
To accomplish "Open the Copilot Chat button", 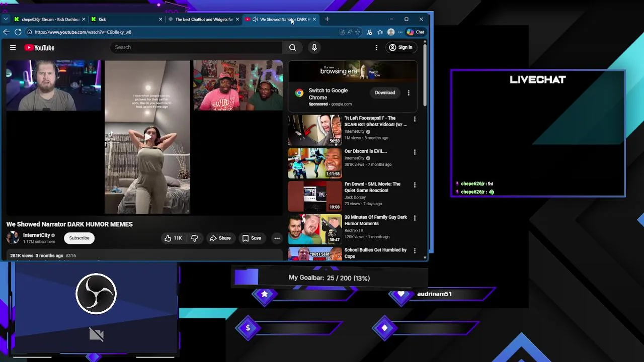I will pos(416,32).
